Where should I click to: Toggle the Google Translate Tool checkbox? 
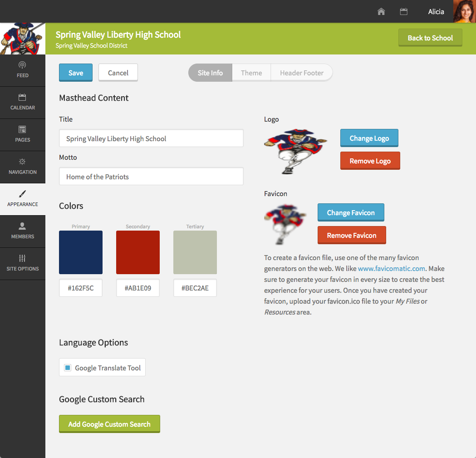(68, 368)
